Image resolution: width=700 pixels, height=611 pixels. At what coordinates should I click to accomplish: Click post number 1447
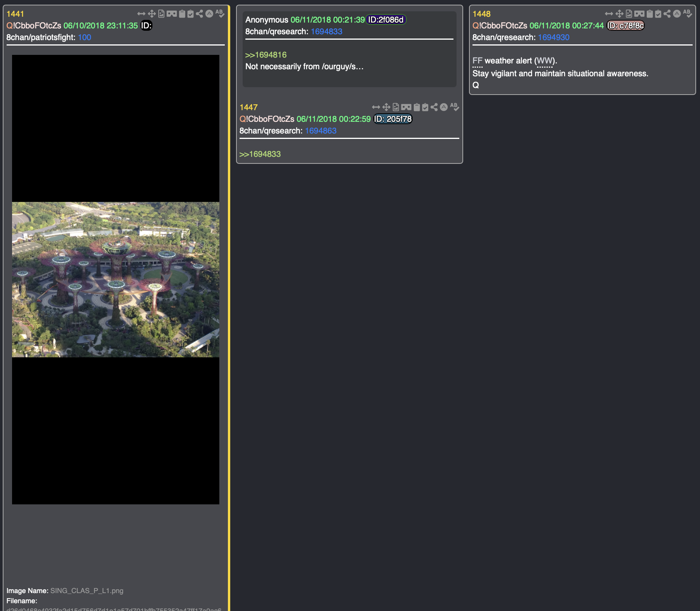click(248, 107)
